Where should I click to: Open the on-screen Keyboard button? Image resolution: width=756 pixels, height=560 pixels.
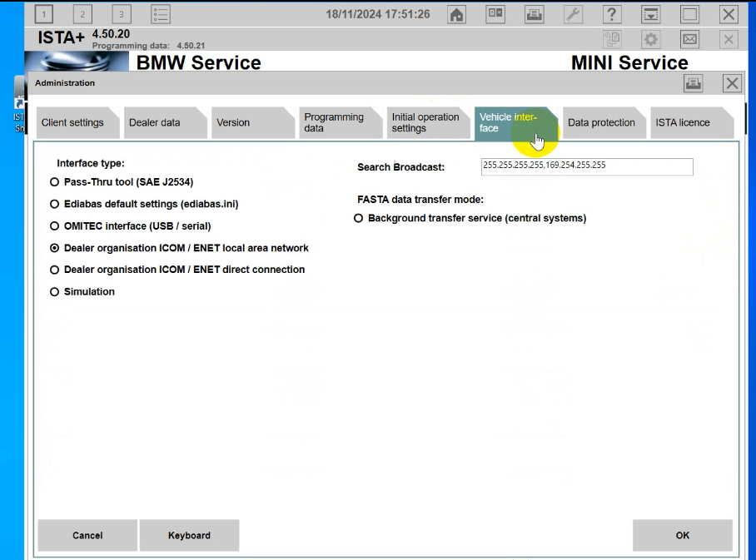[190, 535]
